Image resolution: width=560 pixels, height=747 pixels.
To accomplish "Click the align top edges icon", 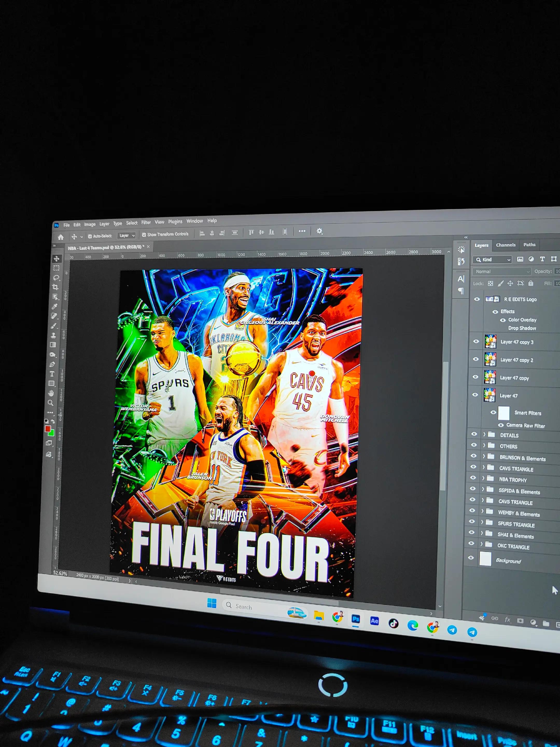I will [x=251, y=232].
